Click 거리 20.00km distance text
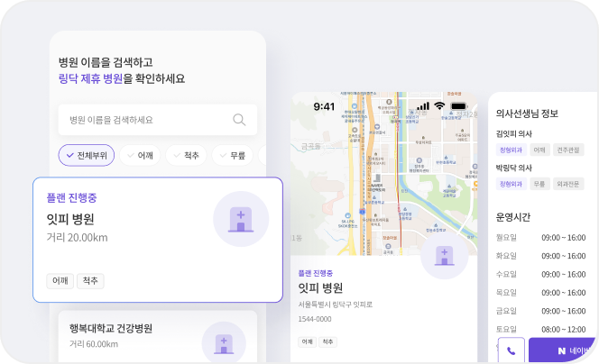This screenshot has height=364, width=599. (x=78, y=238)
